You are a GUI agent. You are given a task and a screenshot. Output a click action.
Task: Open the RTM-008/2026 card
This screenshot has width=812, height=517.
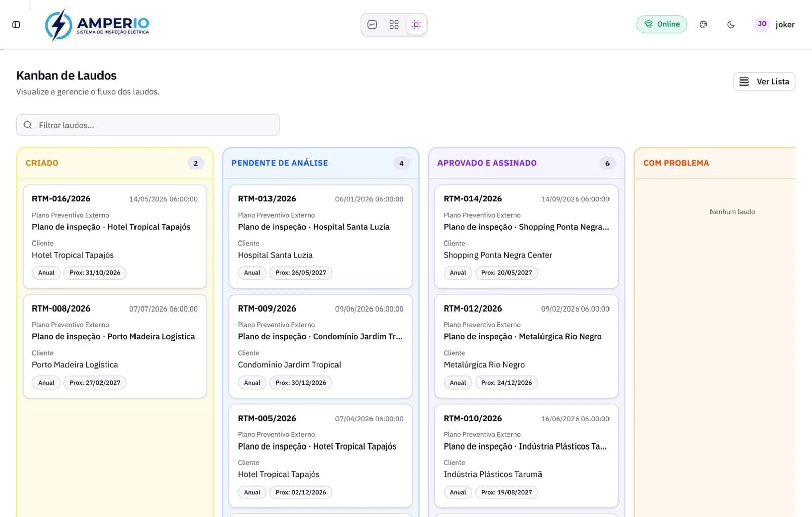tap(115, 346)
